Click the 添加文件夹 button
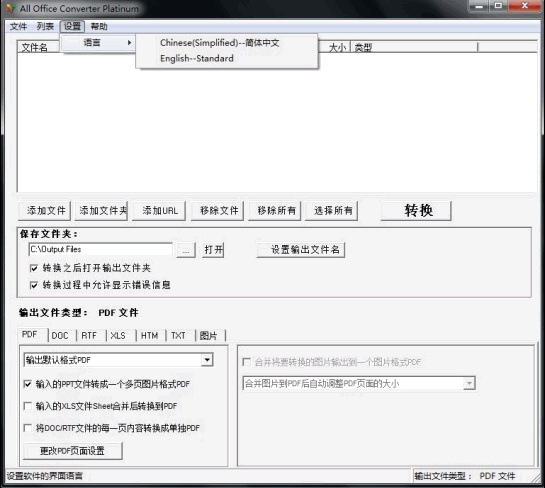The image size is (545, 488). 102,211
